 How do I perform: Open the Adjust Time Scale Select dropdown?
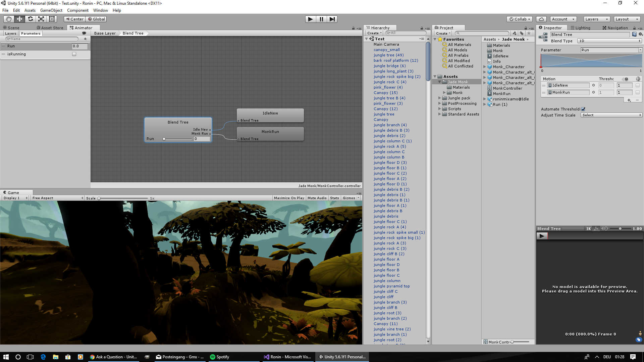pos(611,115)
